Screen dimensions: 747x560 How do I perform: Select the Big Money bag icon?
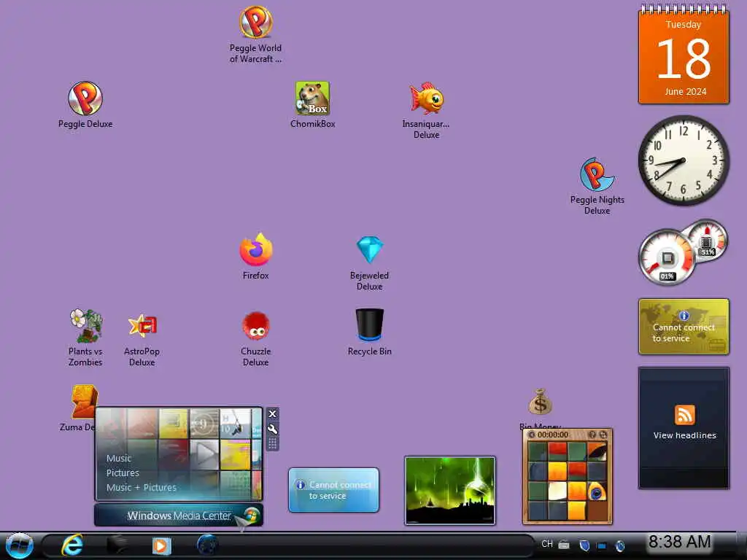(540, 402)
